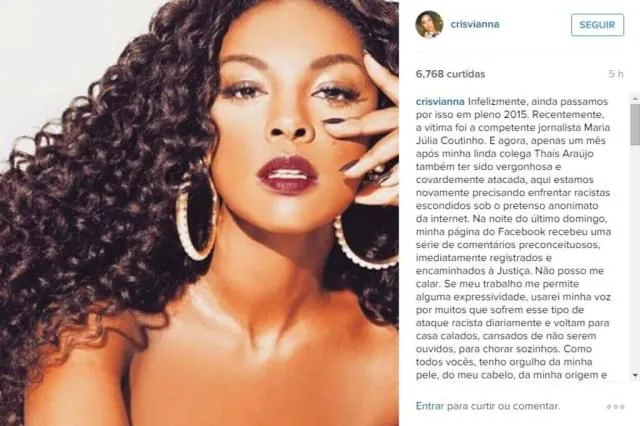Image resolution: width=640 pixels, height=426 pixels.
Task: View the 6,768 curtidas likes list
Action: pyautogui.click(x=450, y=74)
